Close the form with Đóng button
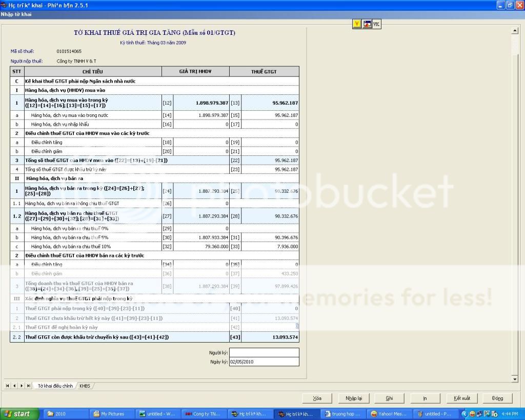The height and width of the screenshot is (420, 525). (497, 398)
